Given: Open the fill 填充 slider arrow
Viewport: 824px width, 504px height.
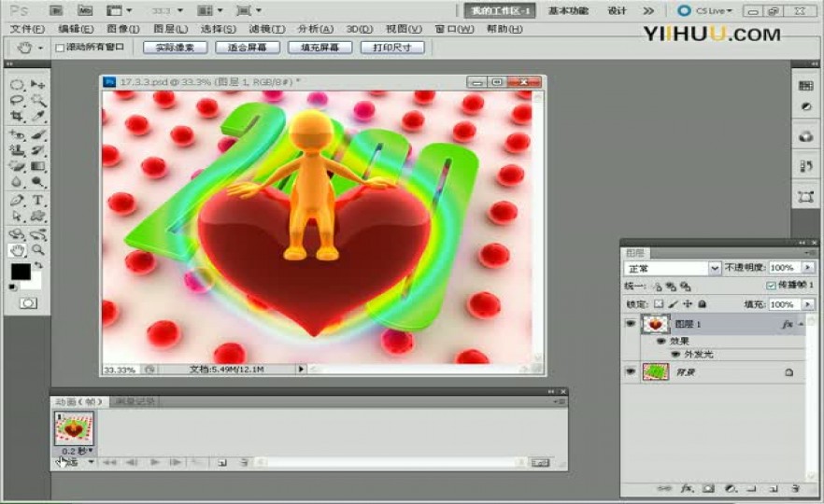Looking at the screenshot, I should tap(808, 304).
